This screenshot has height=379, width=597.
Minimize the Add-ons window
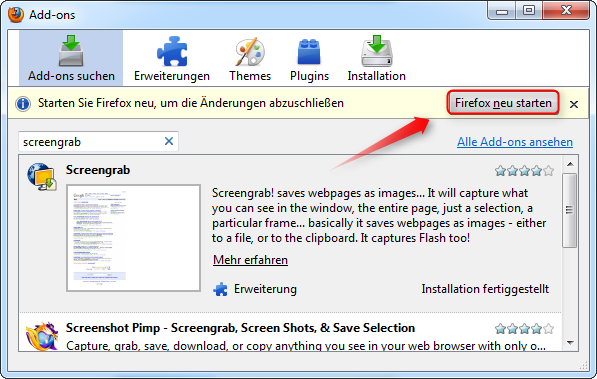pyautogui.click(x=502, y=10)
